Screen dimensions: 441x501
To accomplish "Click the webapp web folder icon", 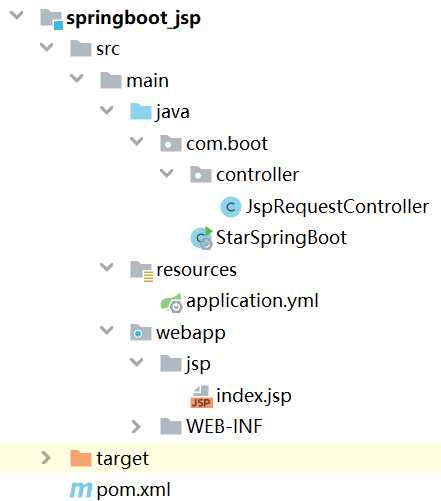I will (x=141, y=333).
